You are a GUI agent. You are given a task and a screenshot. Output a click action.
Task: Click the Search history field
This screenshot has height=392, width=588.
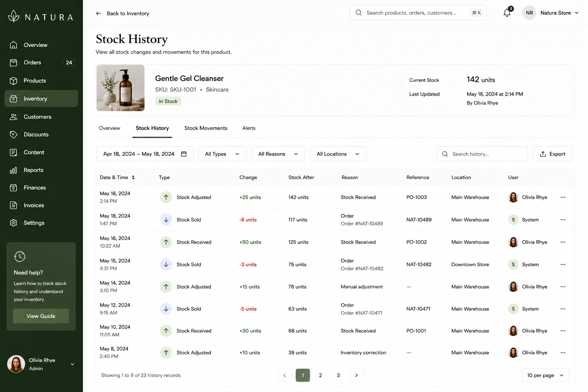tap(482, 154)
